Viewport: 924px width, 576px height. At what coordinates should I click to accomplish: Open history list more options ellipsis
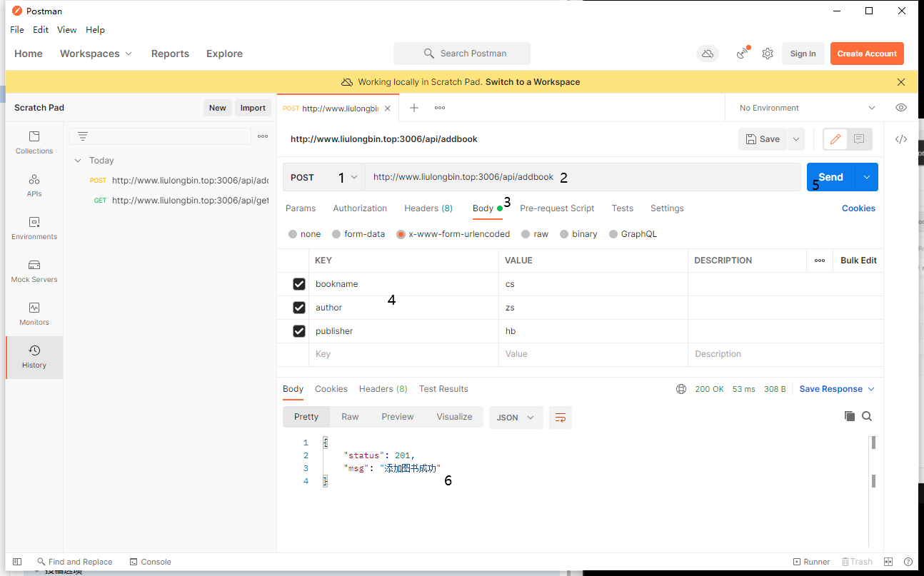pyautogui.click(x=263, y=136)
